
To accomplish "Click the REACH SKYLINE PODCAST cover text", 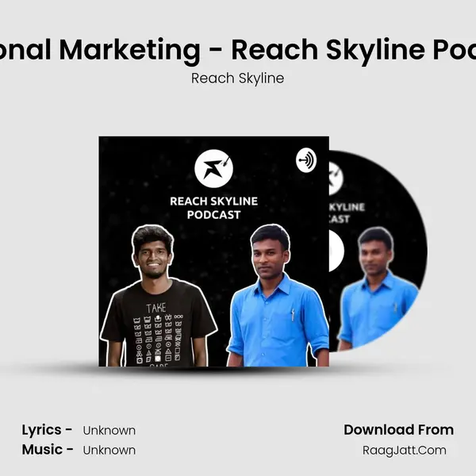I will click(213, 208).
